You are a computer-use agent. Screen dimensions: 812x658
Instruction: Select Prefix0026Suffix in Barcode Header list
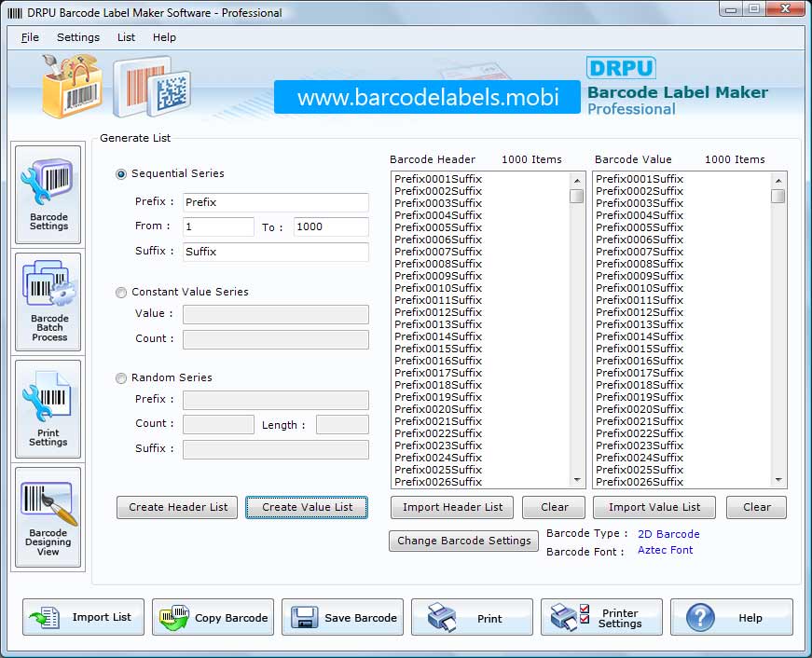[x=438, y=482]
